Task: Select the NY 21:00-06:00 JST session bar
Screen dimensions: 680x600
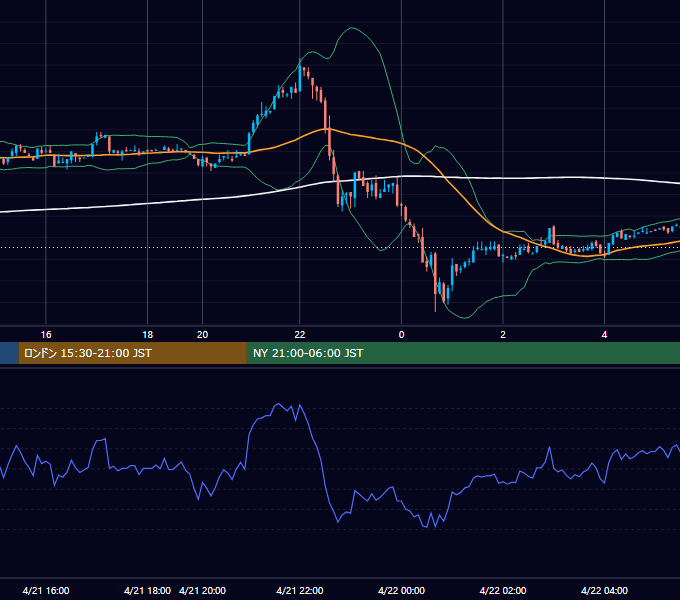Action: click(463, 353)
